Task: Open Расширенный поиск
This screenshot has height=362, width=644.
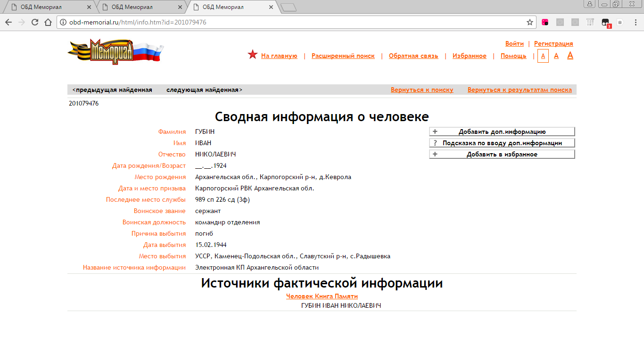Action: (x=343, y=56)
